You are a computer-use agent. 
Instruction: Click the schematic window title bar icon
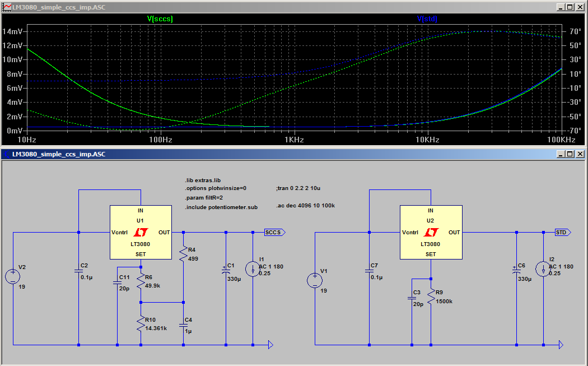7,154
